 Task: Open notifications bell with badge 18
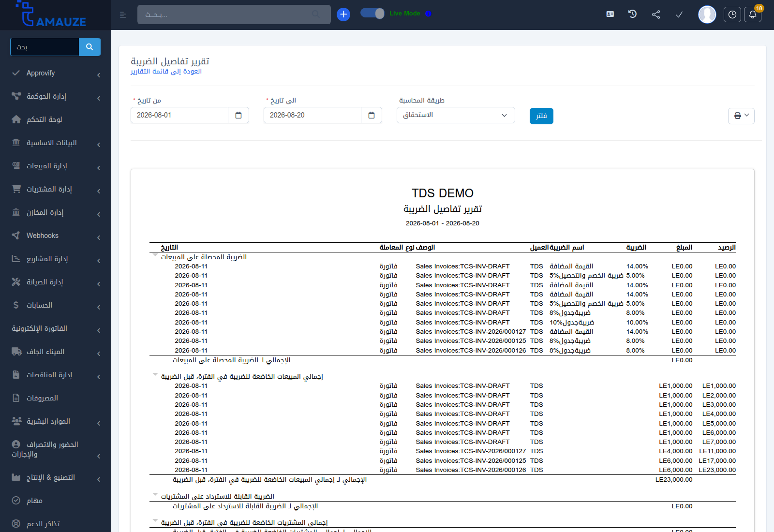pos(753,15)
